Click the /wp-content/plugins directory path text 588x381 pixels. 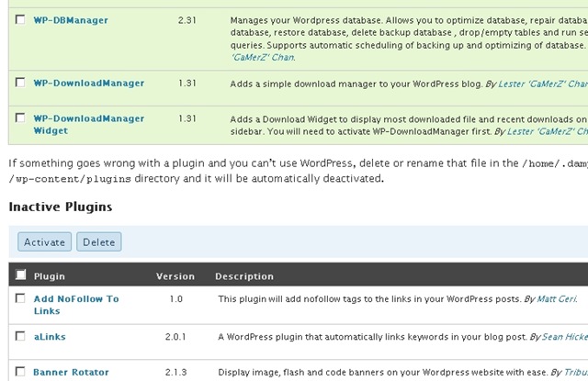point(70,179)
